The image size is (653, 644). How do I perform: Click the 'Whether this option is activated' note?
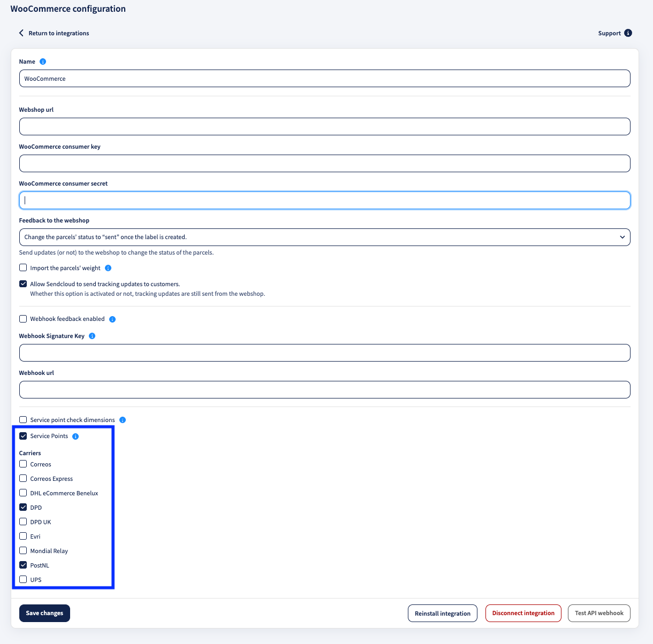(x=148, y=294)
